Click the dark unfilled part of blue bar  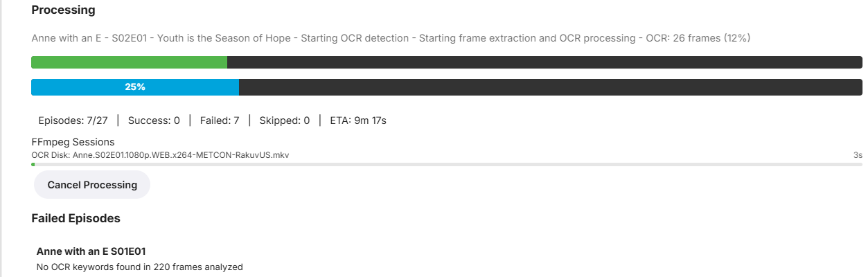(x=551, y=87)
